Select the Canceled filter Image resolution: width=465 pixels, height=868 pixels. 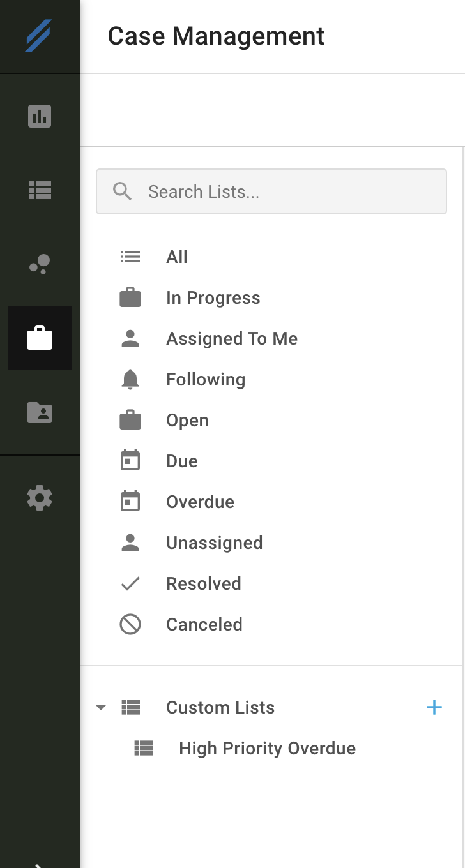204,624
